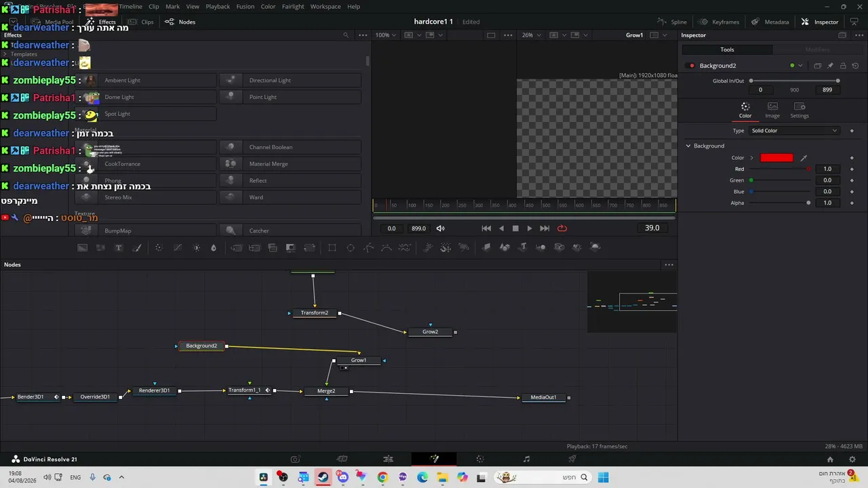Switch to the Image tab in Inspector
The width and height of the screenshot is (868, 488).
point(772,110)
